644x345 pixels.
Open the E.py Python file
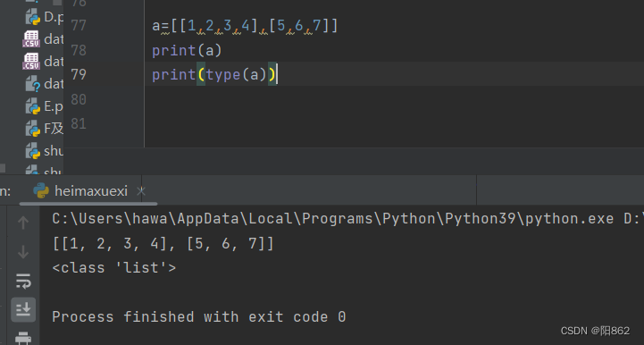pyautogui.click(x=45, y=106)
